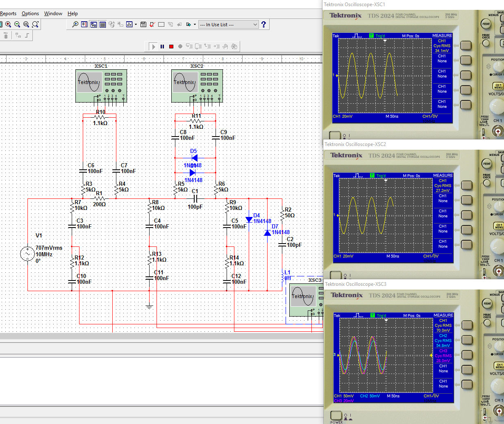Open the spreadsheet view grid icon
This screenshot has width=504, height=424.
103,25
